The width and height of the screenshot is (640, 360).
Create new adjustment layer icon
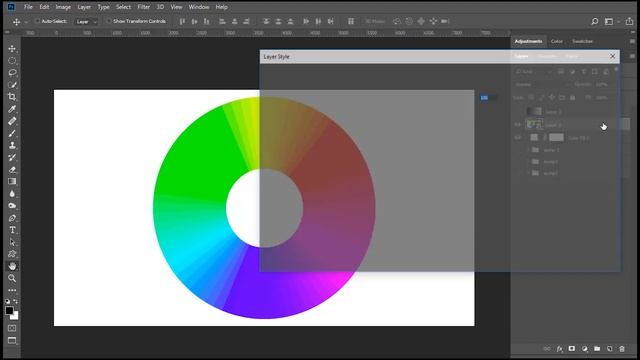tap(584, 349)
